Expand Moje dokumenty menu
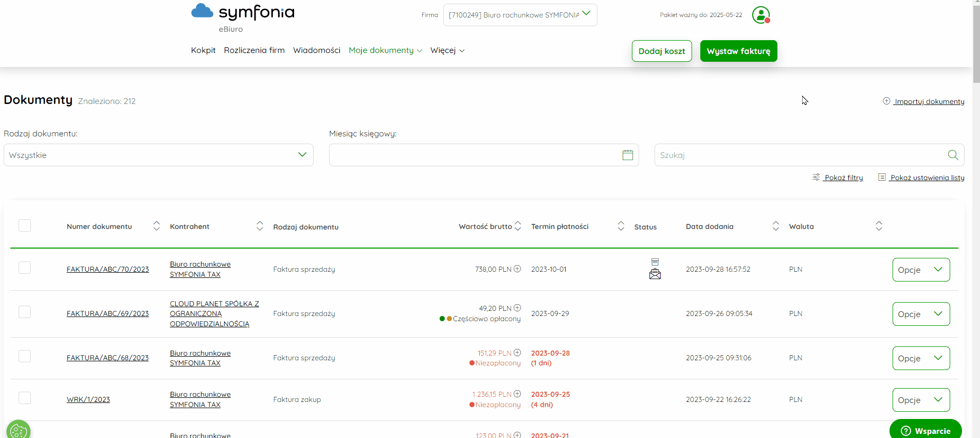The height and width of the screenshot is (438, 980). tap(385, 50)
